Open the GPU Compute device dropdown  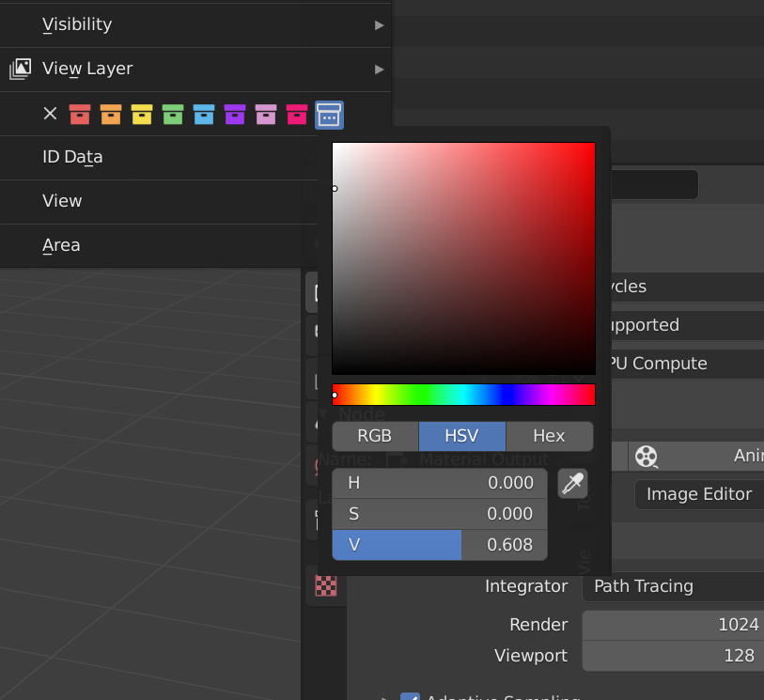pos(687,364)
